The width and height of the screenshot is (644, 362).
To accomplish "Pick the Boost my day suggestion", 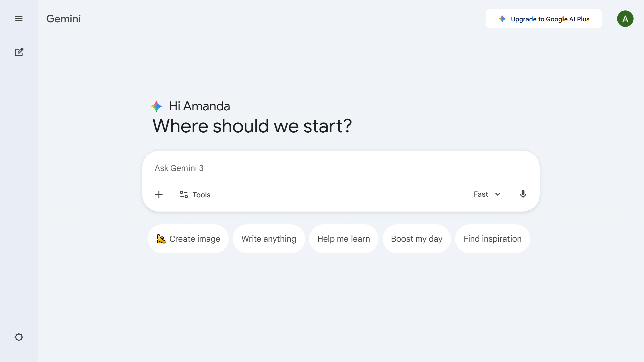I will pyautogui.click(x=416, y=239).
